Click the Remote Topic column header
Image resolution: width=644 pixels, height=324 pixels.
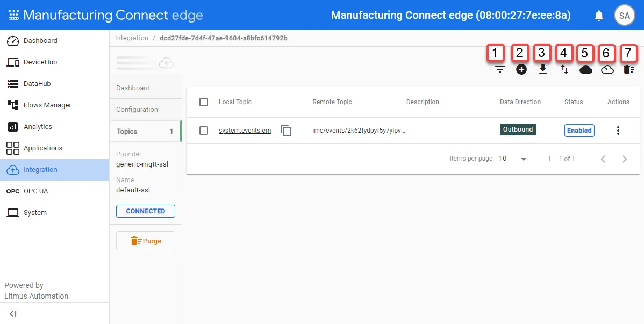click(x=332, y=102)
